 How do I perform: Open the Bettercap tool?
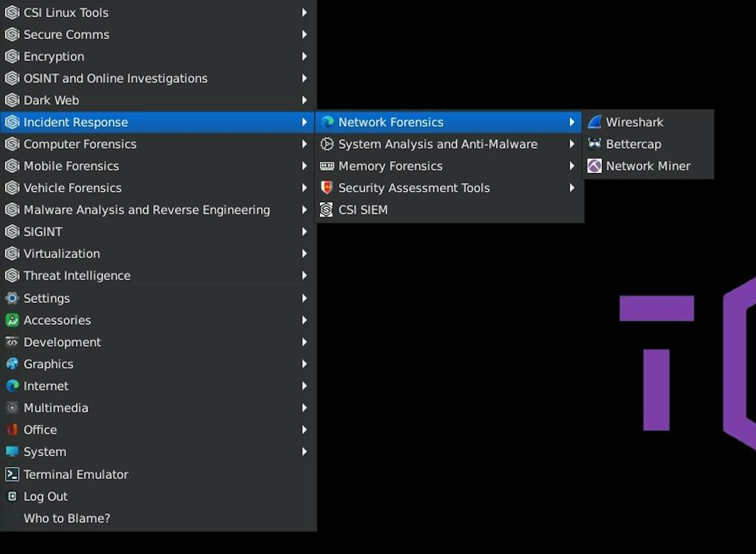click(633, 144)
